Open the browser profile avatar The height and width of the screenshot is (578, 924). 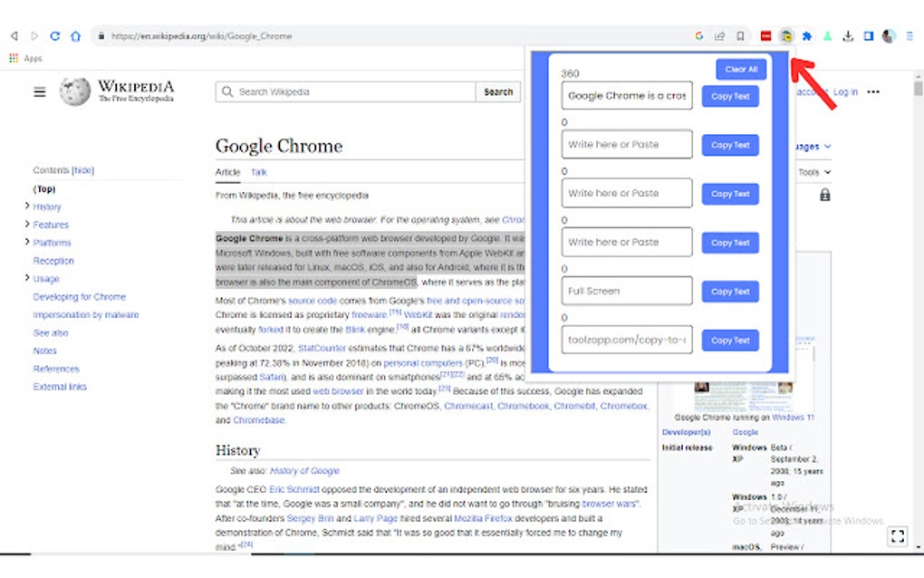tap(886, 35)
